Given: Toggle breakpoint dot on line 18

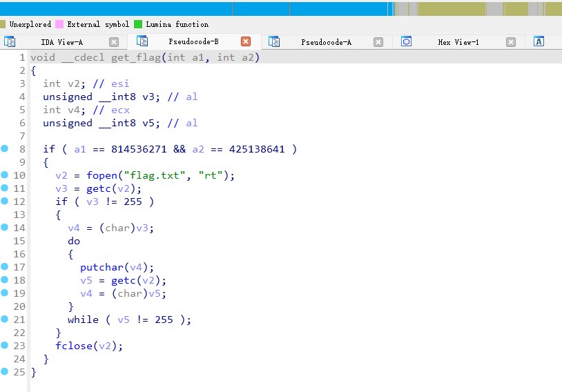Looking at the screenshot, I should (x=5, y=280).
